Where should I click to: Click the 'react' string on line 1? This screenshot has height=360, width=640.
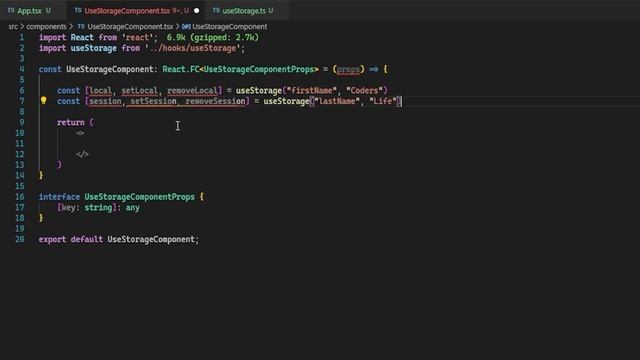click(137, 38)
